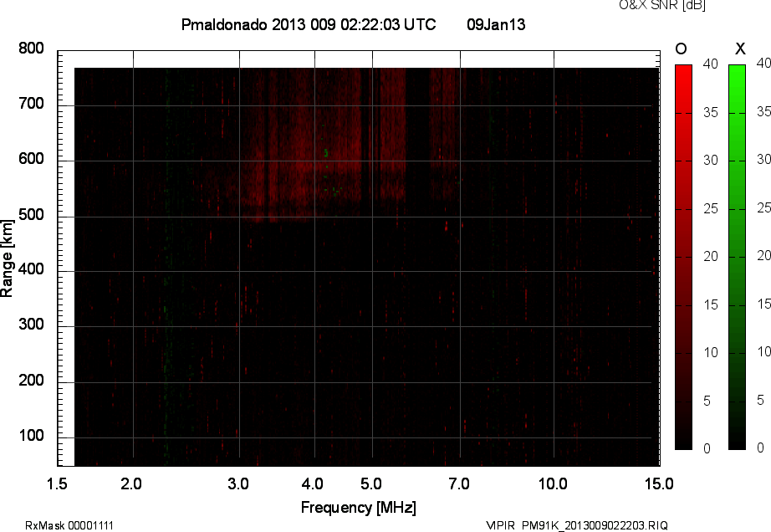Image resolution: width=771 pixels, height=532 pixels.
Task: Select the plot title 'Pmaldonado 2013 009 02:22:03 UTC'
Action: [308, 25]
